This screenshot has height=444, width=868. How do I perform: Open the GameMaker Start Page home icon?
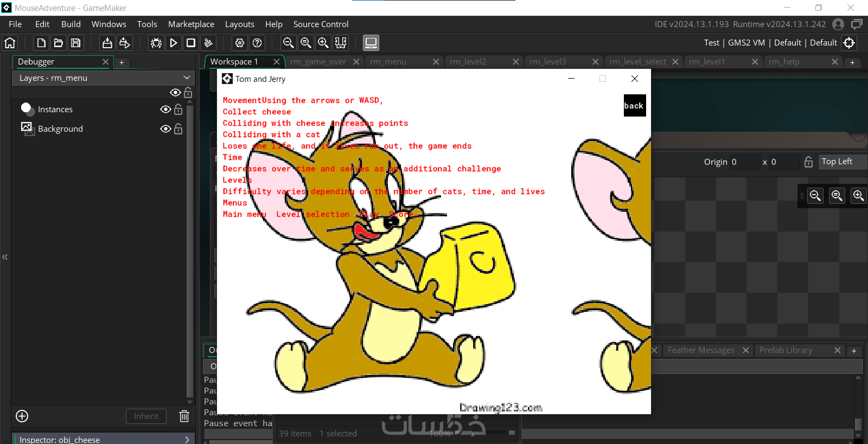click(10, 43)
